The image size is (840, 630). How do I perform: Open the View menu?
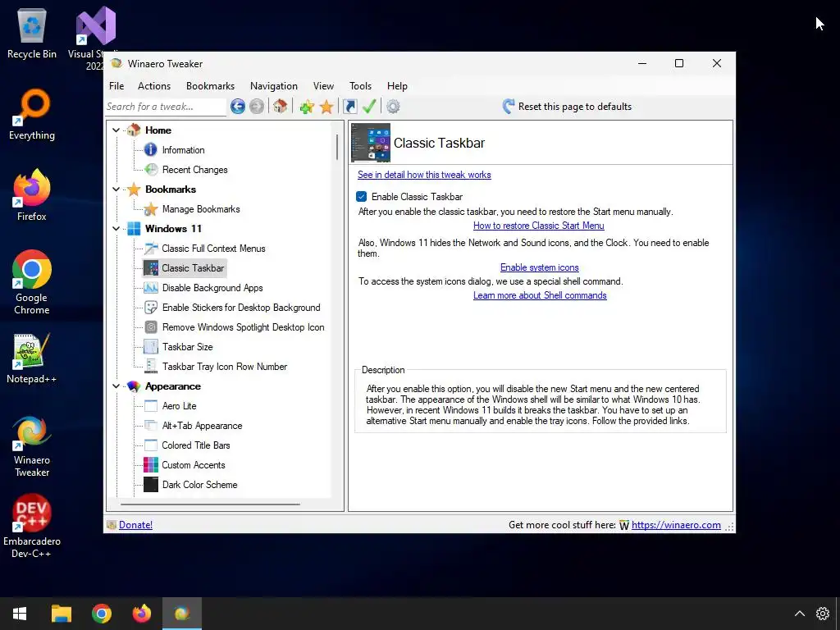(323, 85)
